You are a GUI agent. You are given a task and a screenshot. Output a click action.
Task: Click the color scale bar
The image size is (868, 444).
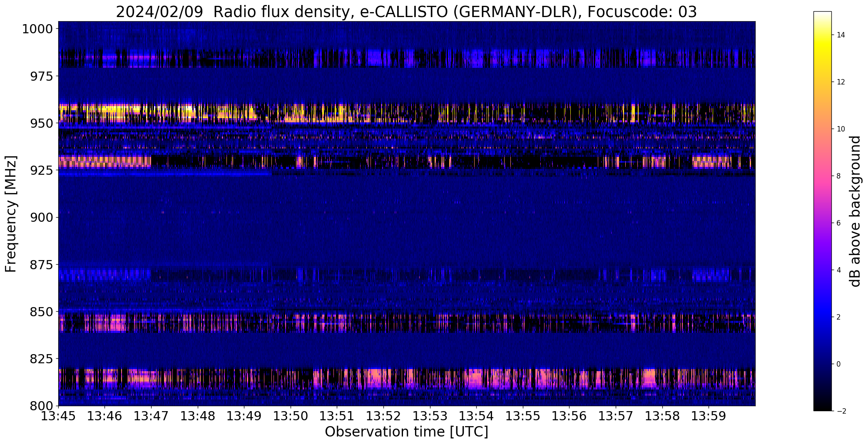(x=822, y=211)
